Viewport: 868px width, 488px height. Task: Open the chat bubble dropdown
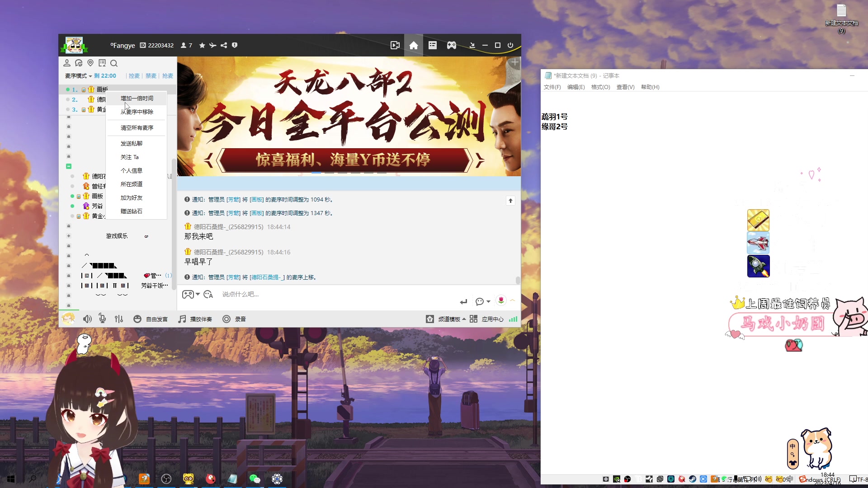pos(483,301)
